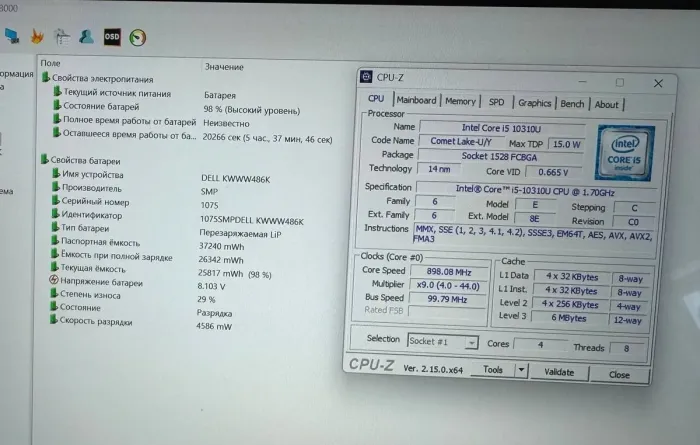Select the Состояние row showing Разрядка
The image size is (700, 445).
tap(141, 310)
